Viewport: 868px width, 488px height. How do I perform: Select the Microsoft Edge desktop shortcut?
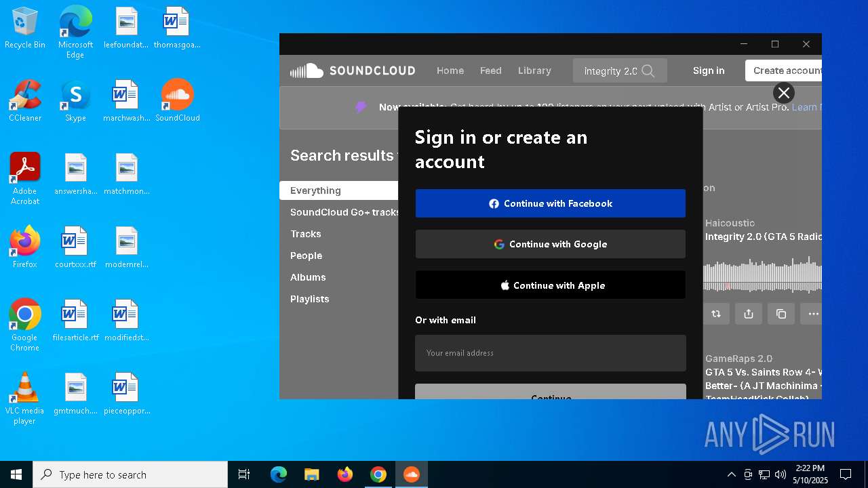(75, 33)
